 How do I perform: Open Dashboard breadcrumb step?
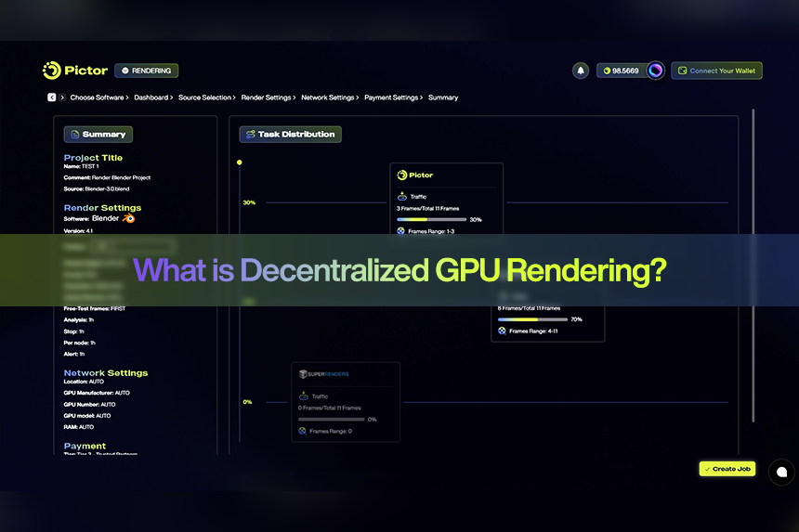(x=153, y=97)
